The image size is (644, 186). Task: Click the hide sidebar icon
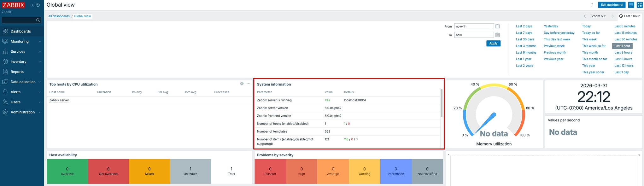pos(38,5)
